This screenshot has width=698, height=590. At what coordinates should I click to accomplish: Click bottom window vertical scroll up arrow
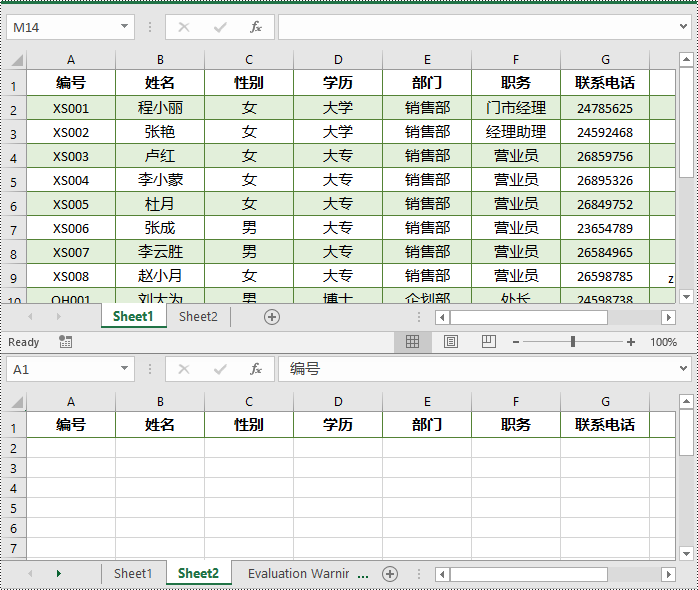point(686,402)
